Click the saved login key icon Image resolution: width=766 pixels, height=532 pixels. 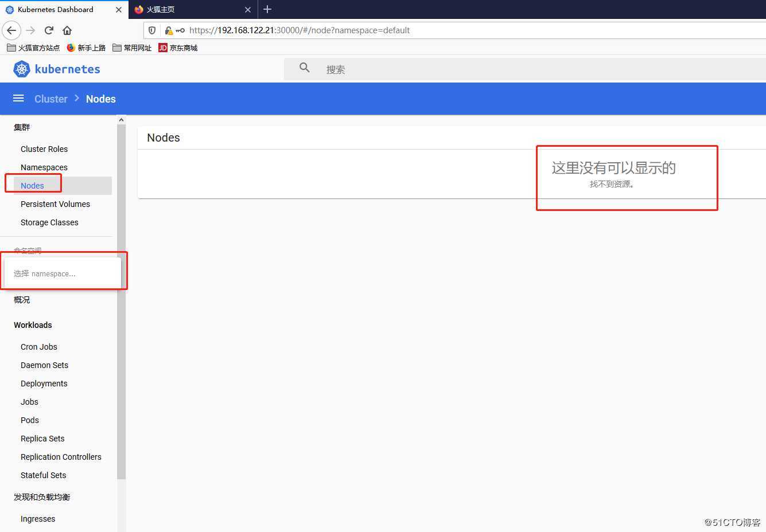coord(180,30)
